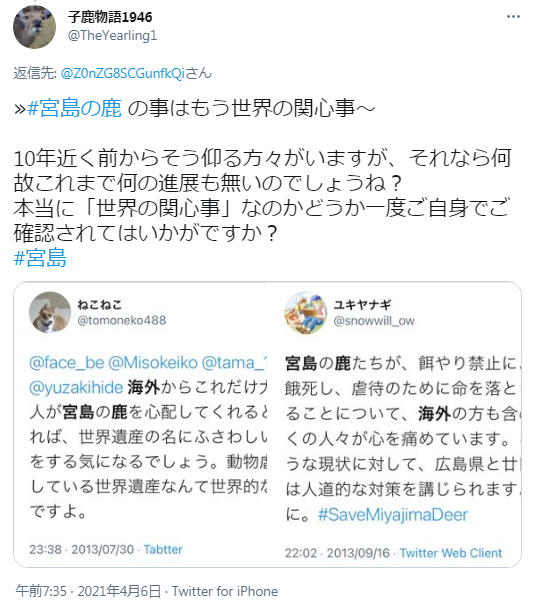Open the deer profile avatar of 子鹿物語1946
This screenshot has width=536, height=615.
point(35,27)
